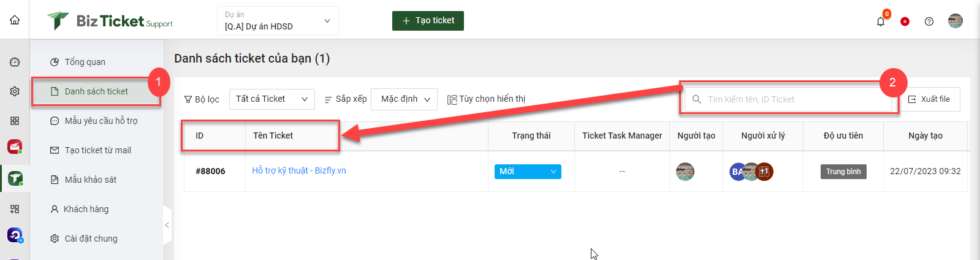Select the Vietnam flag language icon

(x=905, y=21)
